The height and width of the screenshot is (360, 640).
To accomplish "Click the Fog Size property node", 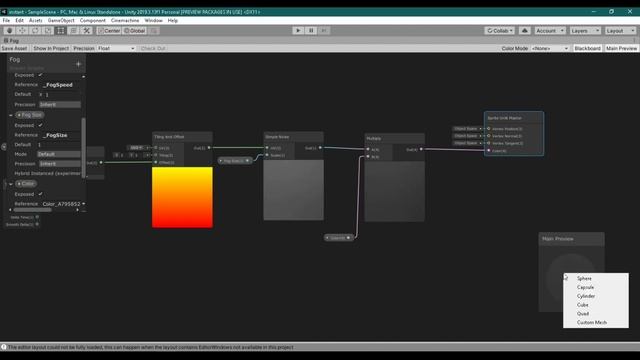I will (x=234, y=161).
